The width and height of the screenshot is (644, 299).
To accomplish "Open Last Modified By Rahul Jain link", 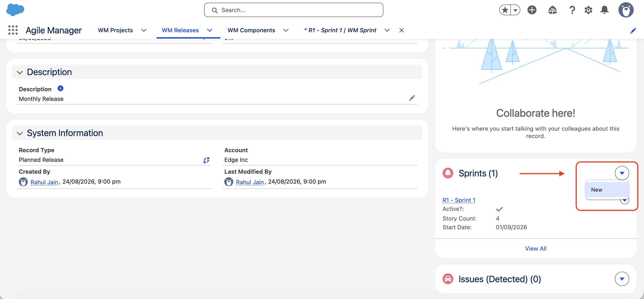I will point(250,182).
